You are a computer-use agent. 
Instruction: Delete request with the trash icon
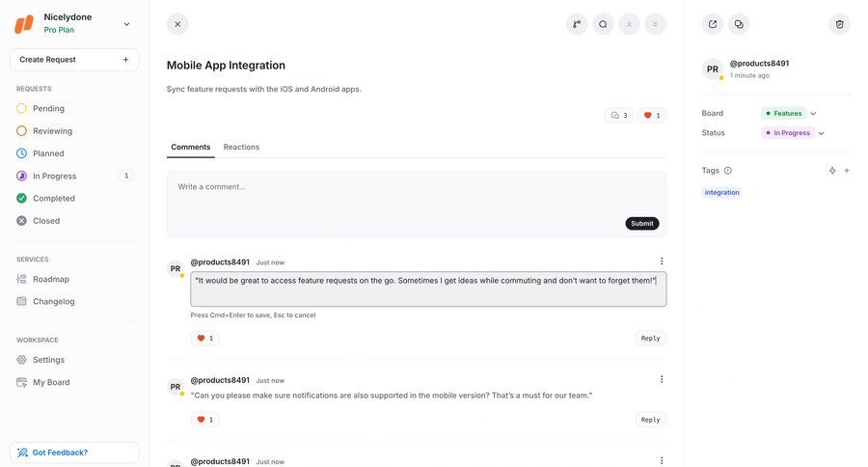pyautogui.click(x=839, y=24)
